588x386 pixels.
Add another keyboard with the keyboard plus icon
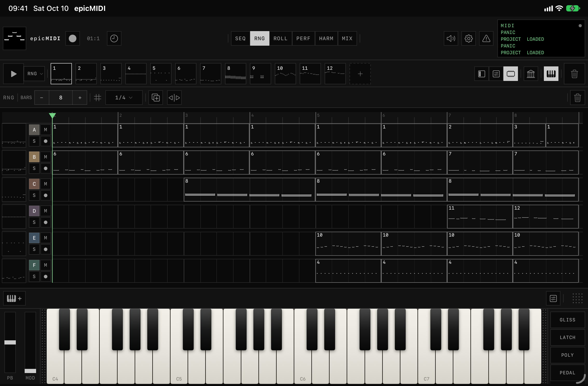(14, 298)
